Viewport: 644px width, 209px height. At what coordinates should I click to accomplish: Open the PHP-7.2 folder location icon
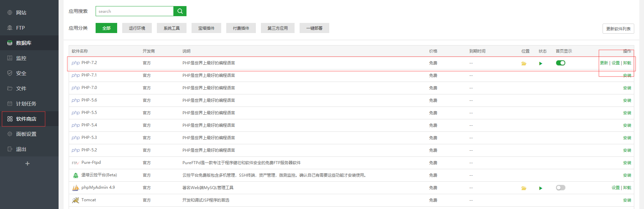click(x=524, y=63)
